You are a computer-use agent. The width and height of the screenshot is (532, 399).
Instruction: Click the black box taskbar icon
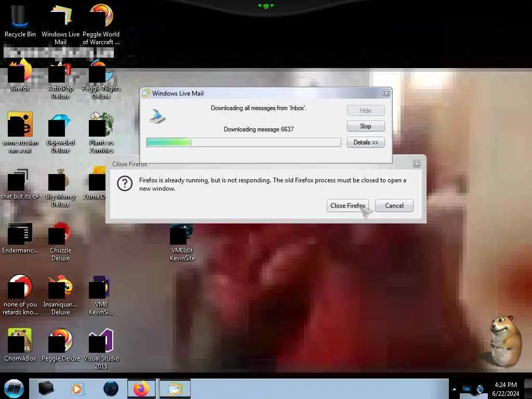(x=46, y=389)
